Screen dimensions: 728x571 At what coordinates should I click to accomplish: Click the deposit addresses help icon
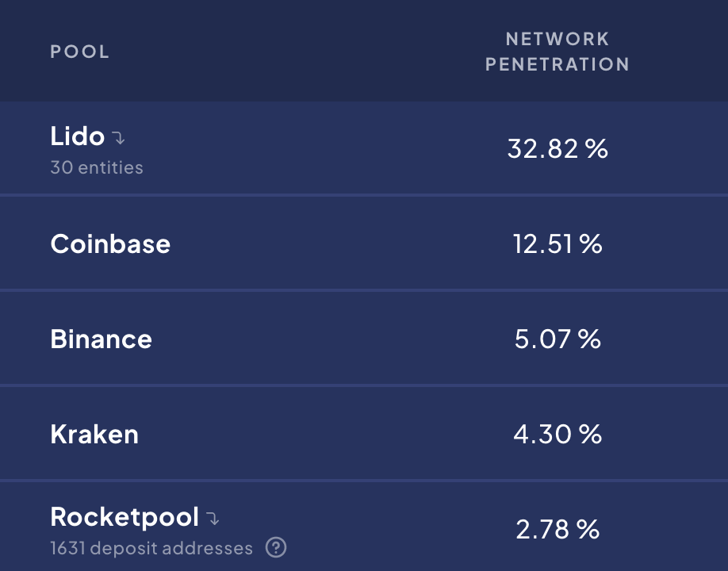[276, 547]
